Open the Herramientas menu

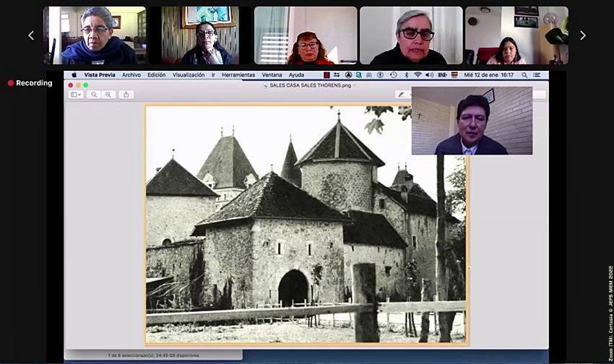coord(238,75)
